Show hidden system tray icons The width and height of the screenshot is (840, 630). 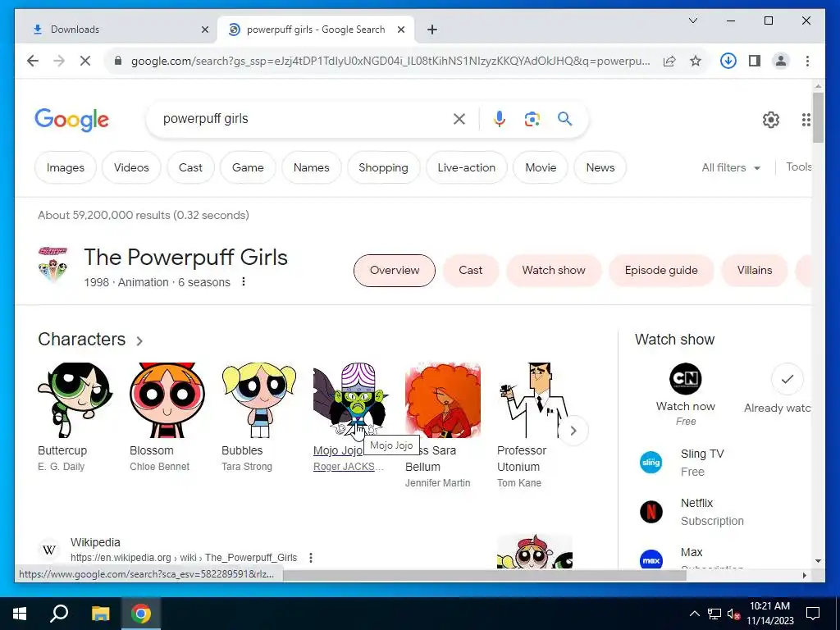tap(694, 614)
